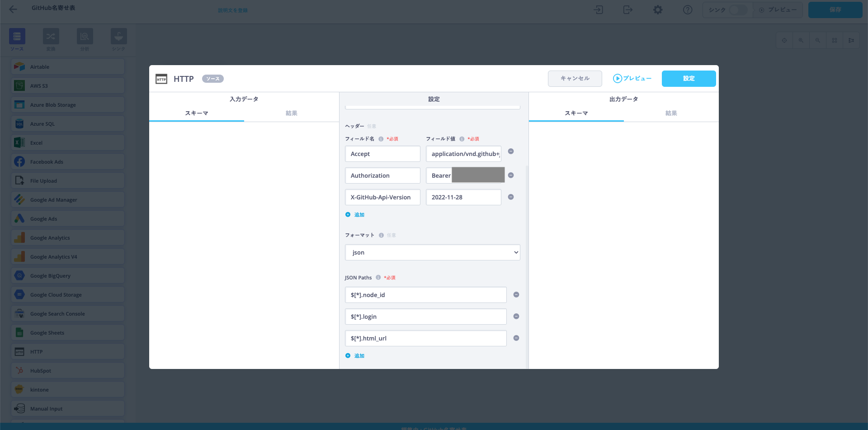868x430 pixels.
Task: Switch to 結果 tab under 入力データ
Action: coord(291,113)
